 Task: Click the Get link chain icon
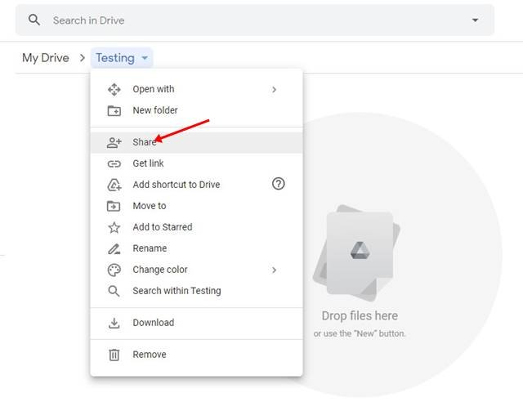coord(114,163)
